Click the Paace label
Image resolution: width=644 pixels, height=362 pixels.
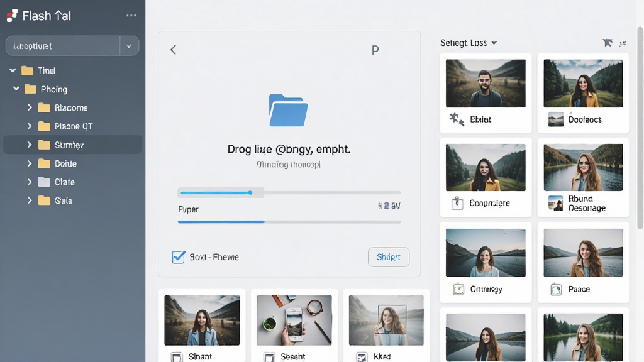pos(579,289)
